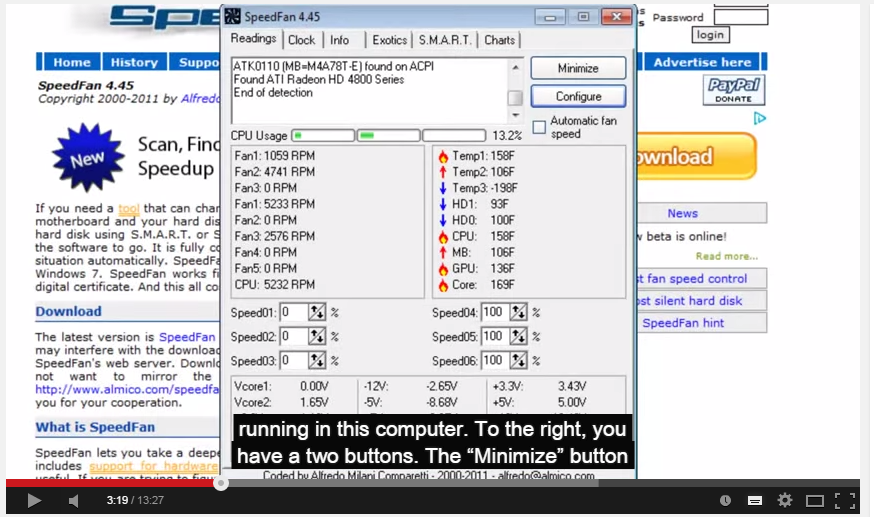Viewport: 874px width, 517px height.
Task: Click the "+3.3V: 3.43V" voltage reading
Action: tap(539, 386)
